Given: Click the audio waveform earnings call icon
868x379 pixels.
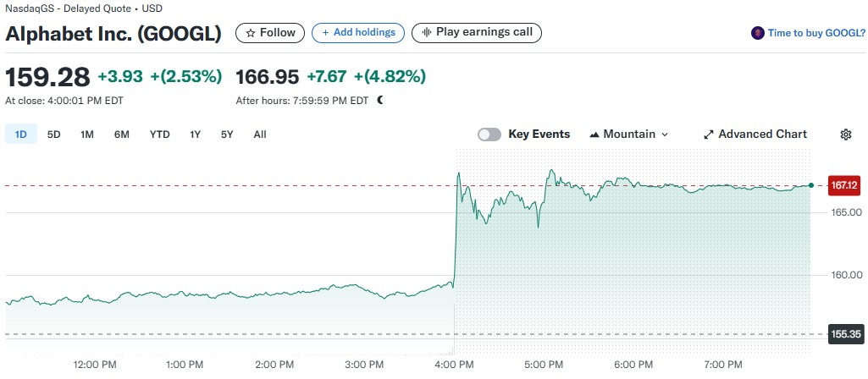Looking at the screenshot, I should [426, 33].
